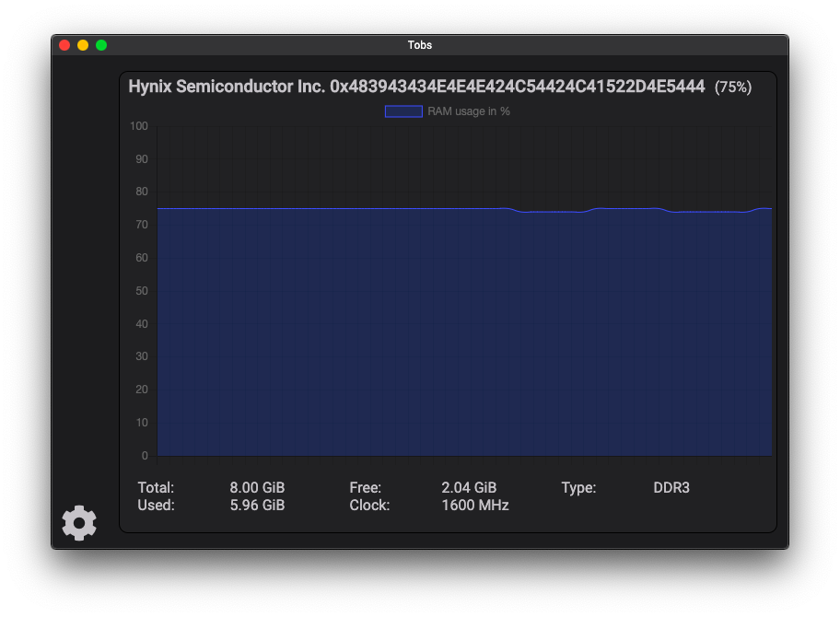
Task: Click the 100 label on the y-axis
Action: tap(139, 126)
